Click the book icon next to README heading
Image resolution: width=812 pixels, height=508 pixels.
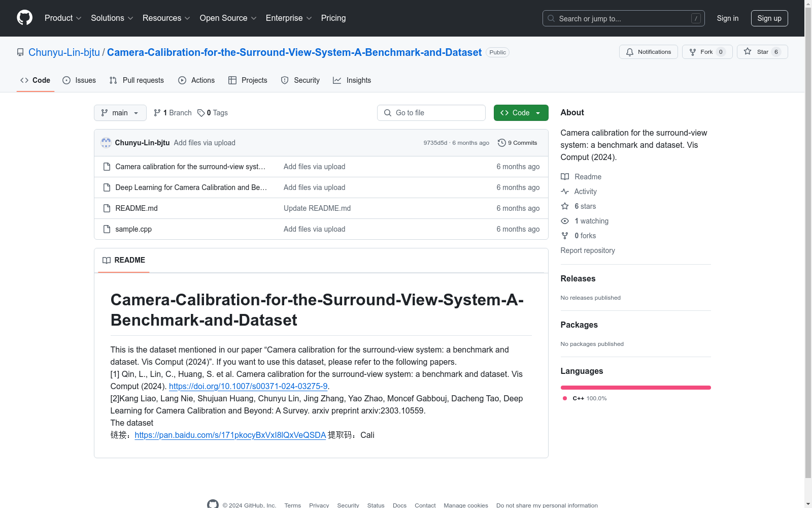(107, 260)
